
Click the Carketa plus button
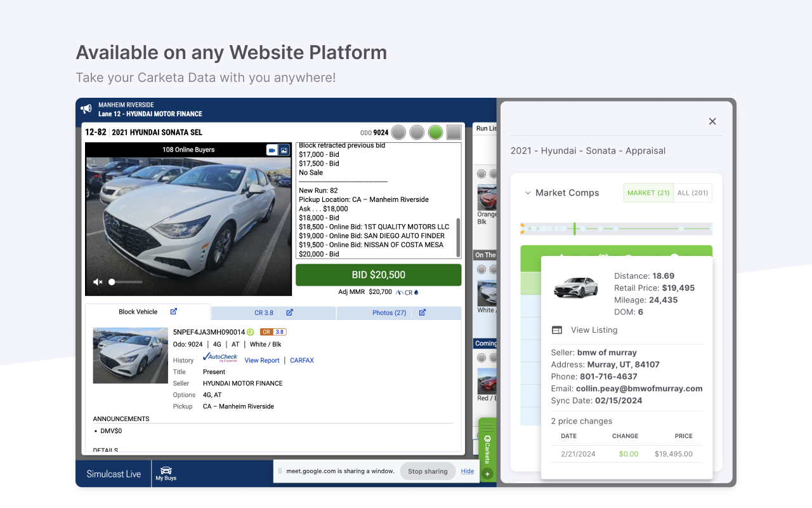point(487,474)
